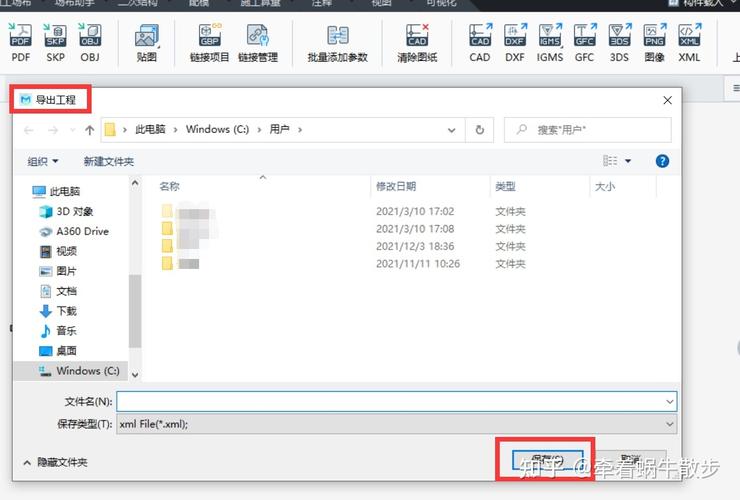Export to CAD format
This screenshot has width=740, height=500.
480,42
